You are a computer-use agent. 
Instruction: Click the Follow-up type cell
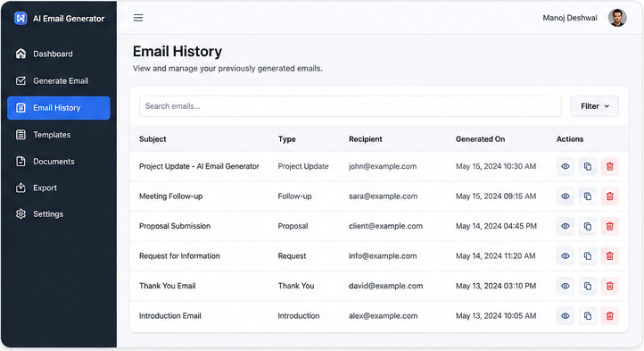[x=294, y=196]
